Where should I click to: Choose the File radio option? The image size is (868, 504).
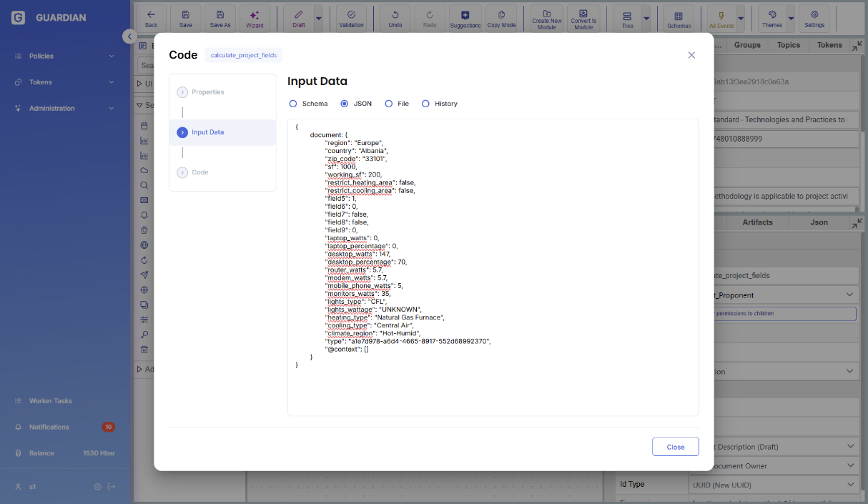(389, 104)
